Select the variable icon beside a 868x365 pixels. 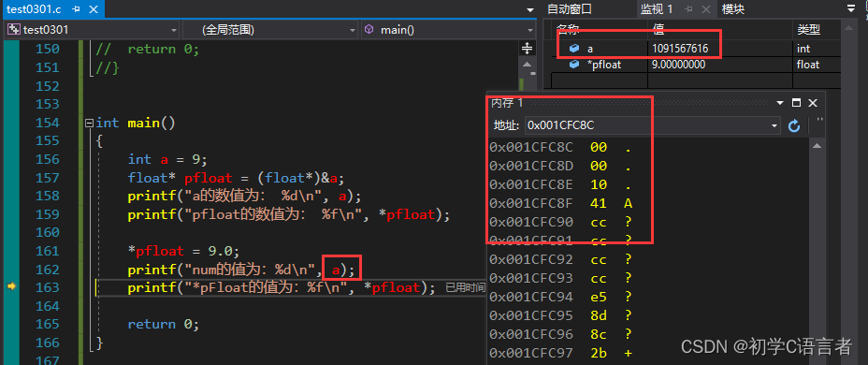[574, 49]
